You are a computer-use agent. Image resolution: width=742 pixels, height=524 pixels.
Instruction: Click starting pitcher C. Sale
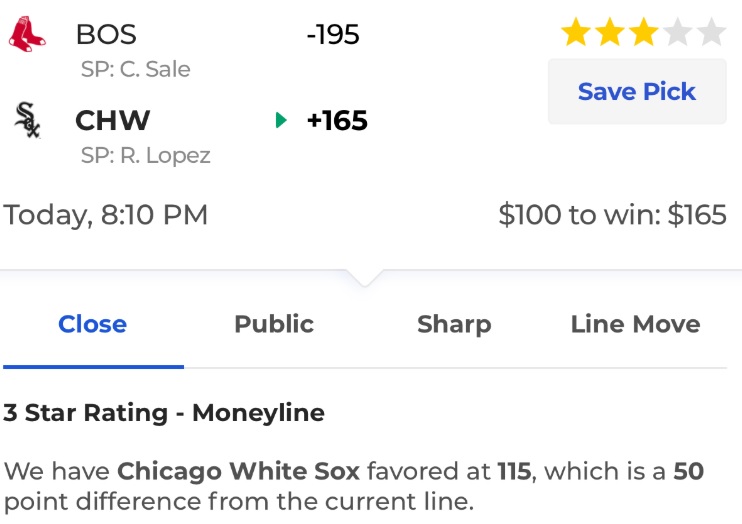tap(135, 69)
